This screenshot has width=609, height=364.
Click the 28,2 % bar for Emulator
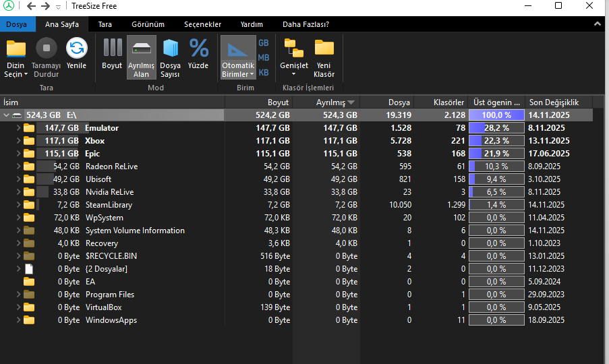[496, 128]
